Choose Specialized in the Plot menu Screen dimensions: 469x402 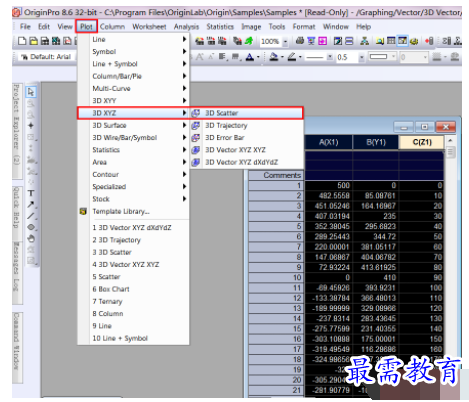[134, 187]
